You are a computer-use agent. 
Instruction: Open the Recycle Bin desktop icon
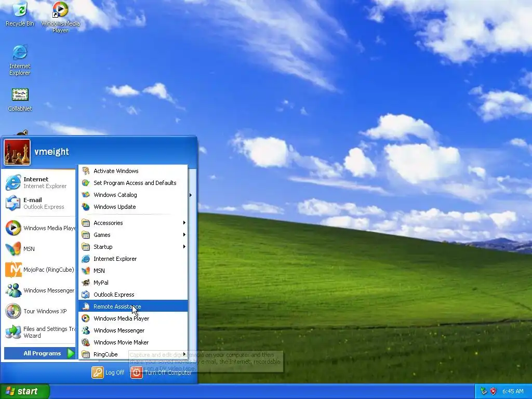coord(20,14)
